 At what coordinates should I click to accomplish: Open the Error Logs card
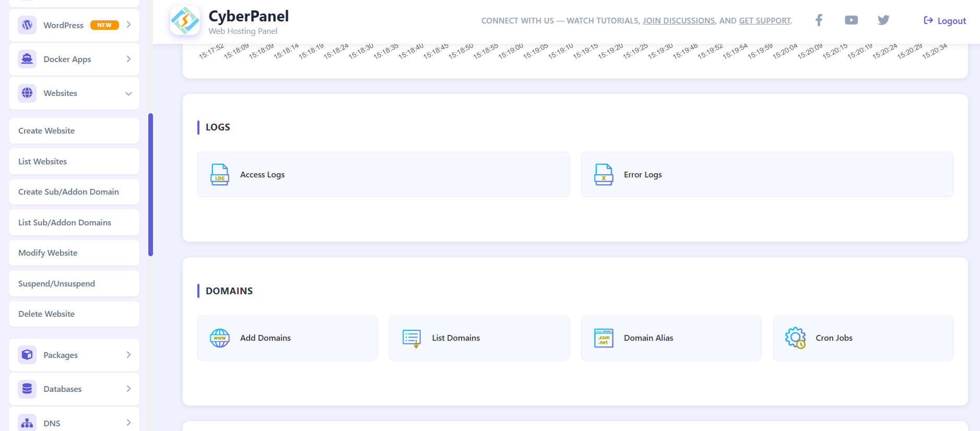point(767,174)
